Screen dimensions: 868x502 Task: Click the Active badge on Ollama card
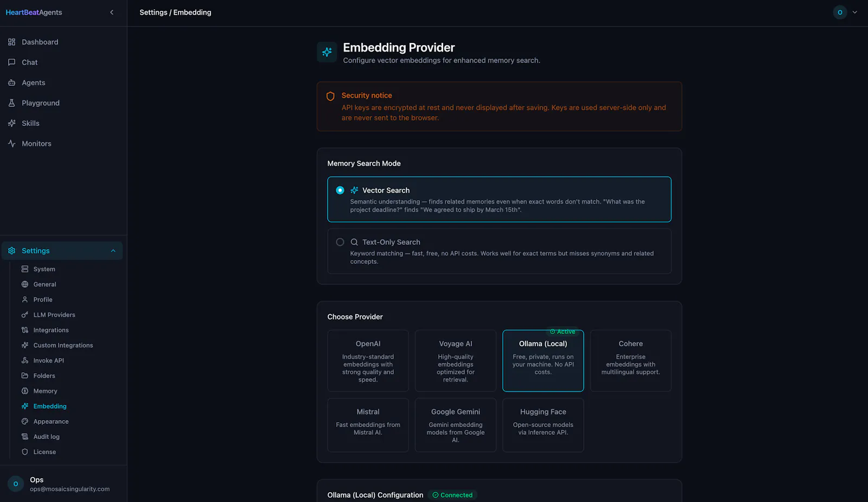(x=563, y=332)
